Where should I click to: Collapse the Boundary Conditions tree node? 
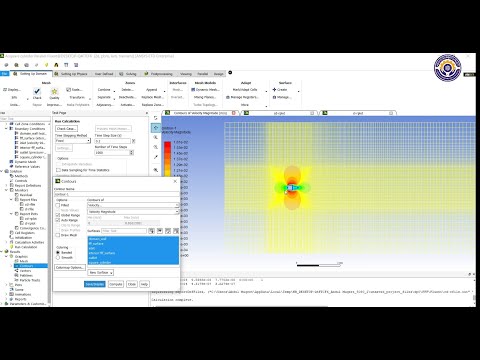tap(6, 128)
